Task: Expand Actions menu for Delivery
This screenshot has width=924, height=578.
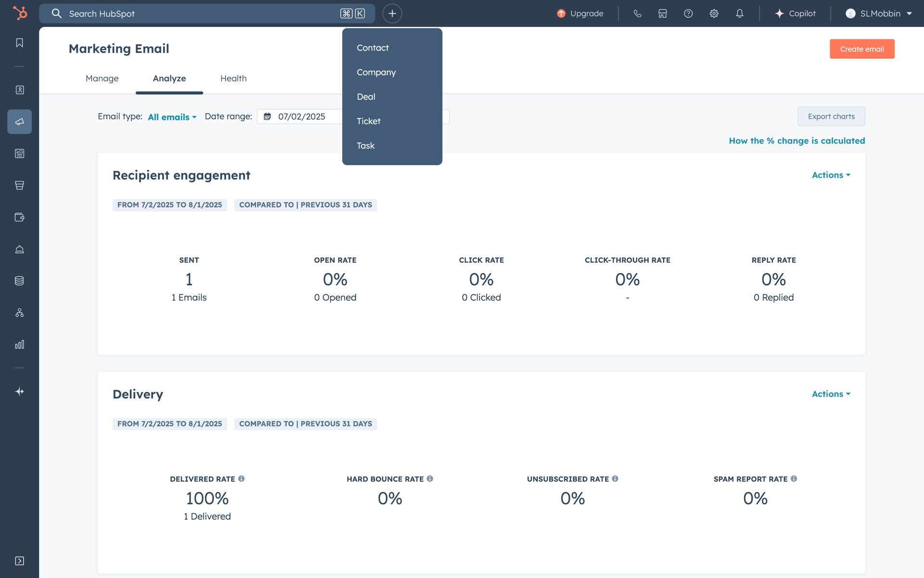Action: point(831,394)
